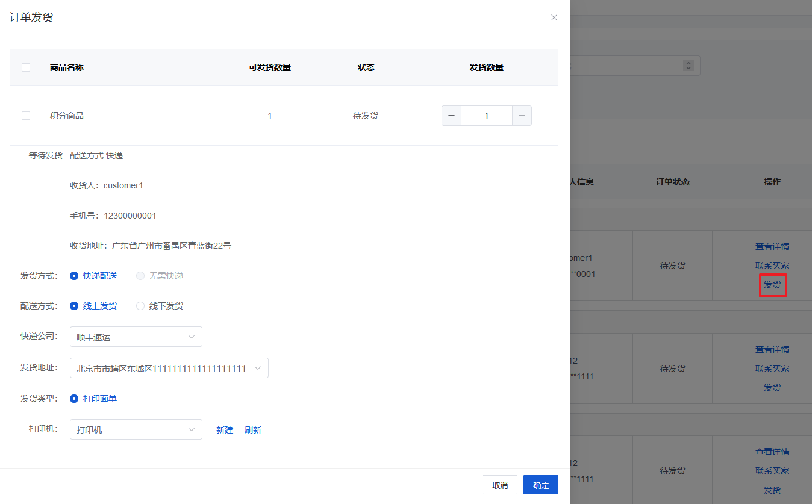This screenshot has height=504, width=812.
Task: Select 线下发货 radio button
Action: (x=160, y=306)
